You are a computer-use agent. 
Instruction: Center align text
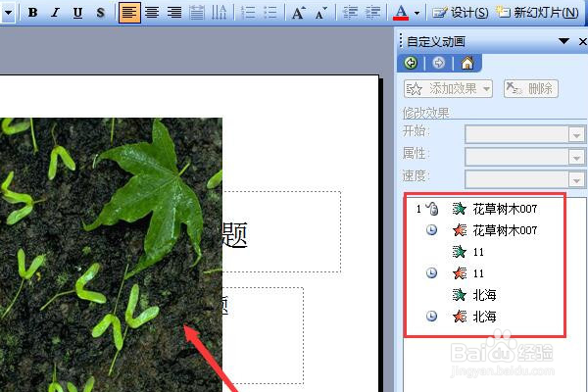tap(152, 13)
